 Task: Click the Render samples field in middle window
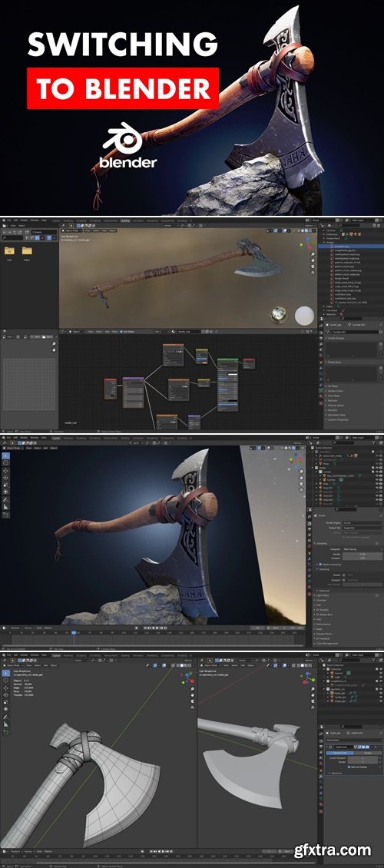(x=364, y=554)
